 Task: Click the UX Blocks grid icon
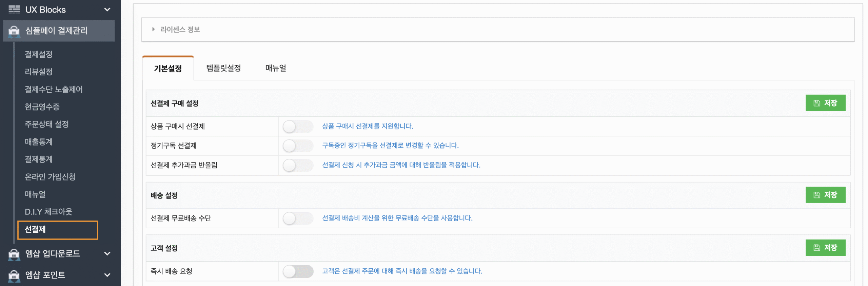click(x=14, y=9)
